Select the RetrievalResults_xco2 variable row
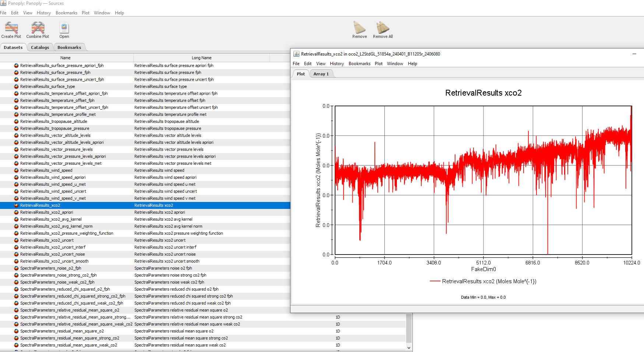The image size is (644, 352). 145,205
